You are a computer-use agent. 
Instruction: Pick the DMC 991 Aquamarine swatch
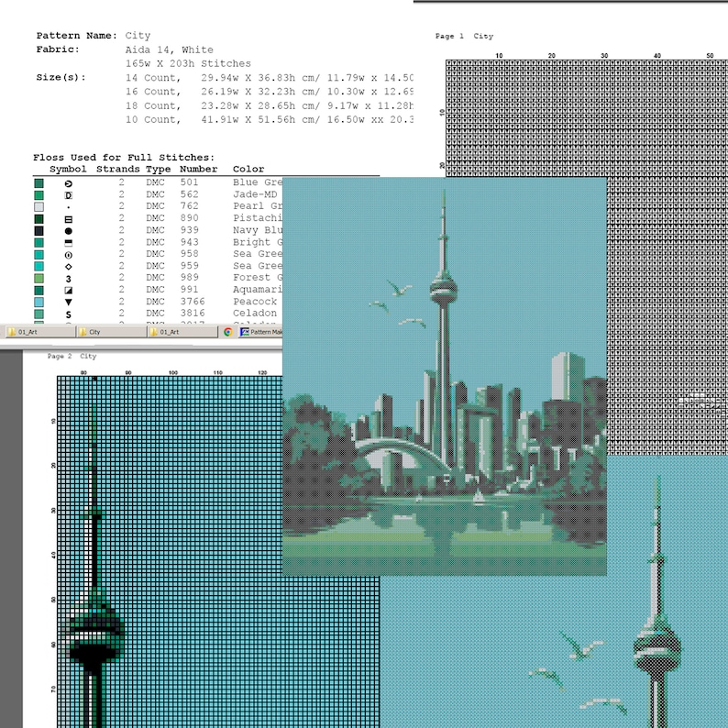pyautogui.click(x=39, y=290)
